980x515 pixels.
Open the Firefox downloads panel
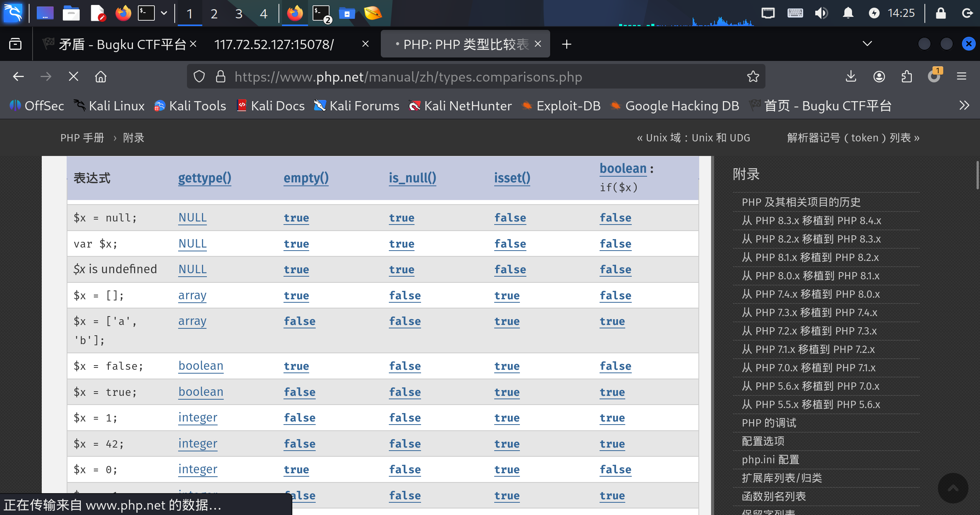pos(851,77)
